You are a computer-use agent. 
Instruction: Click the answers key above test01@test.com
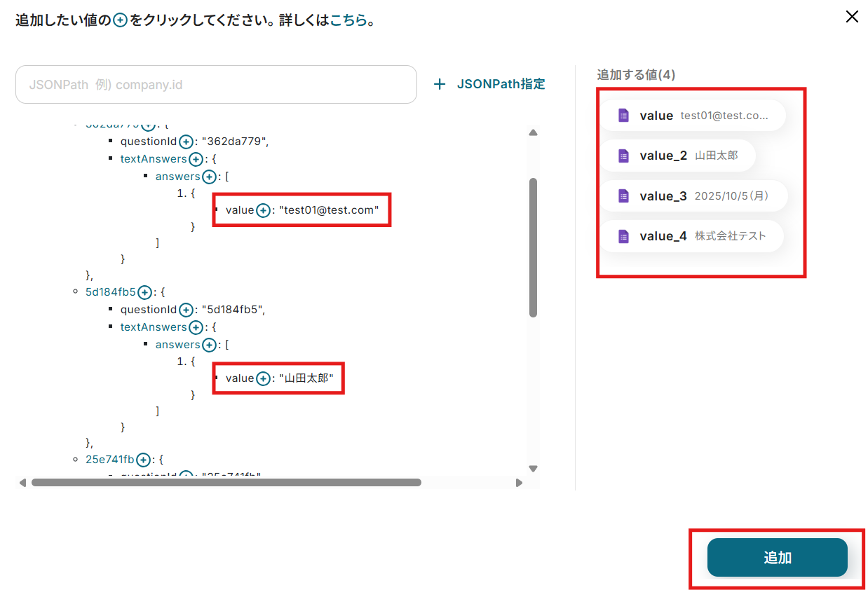point(178,177)
